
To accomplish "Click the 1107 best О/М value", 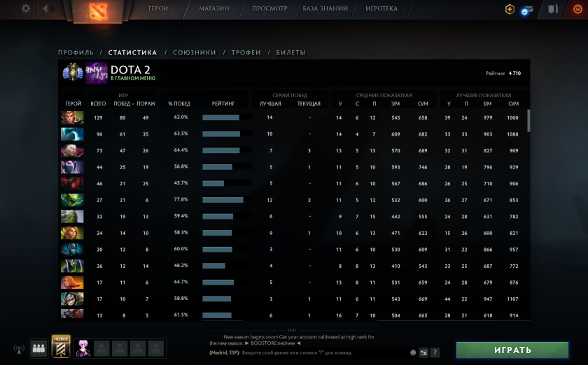I will [512, 299].
